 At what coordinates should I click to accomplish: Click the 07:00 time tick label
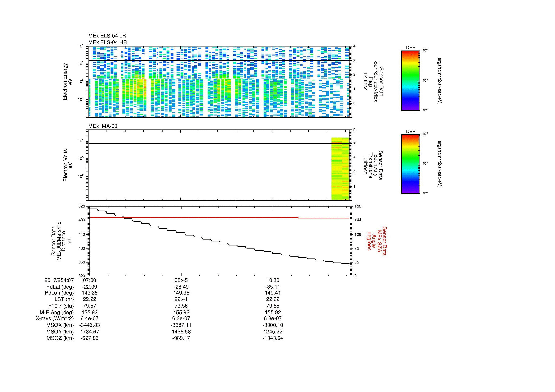pos(89,280)
